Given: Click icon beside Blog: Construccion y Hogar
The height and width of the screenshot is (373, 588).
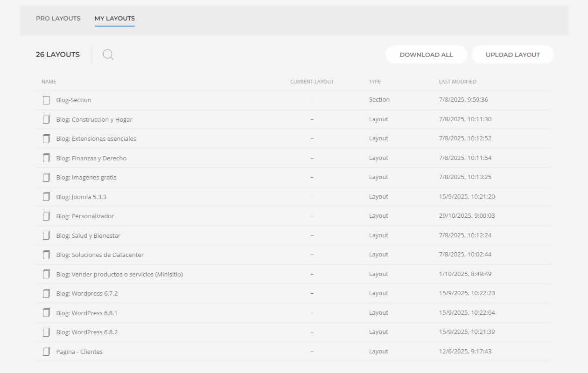Looking at the screenshot, I should [46, 119].
